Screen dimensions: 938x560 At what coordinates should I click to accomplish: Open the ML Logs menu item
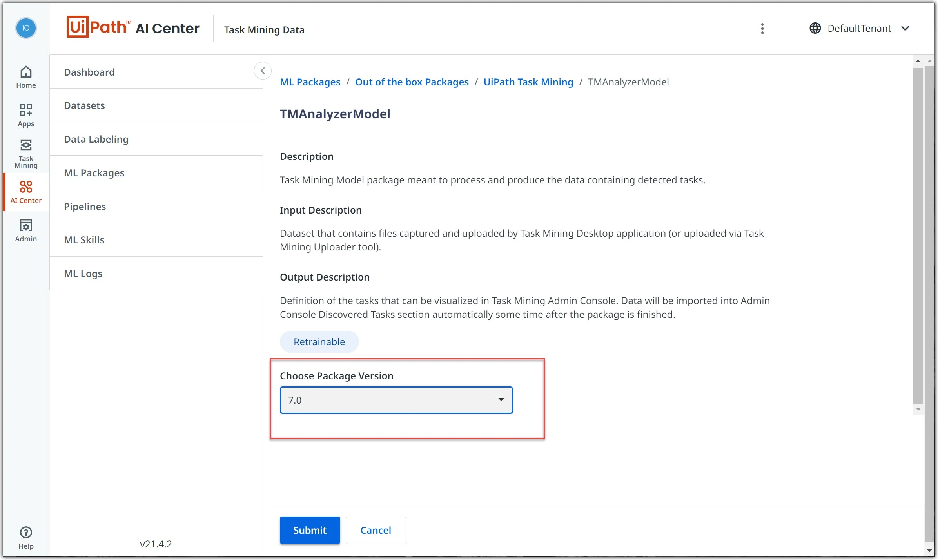click(x=156, y=274)
